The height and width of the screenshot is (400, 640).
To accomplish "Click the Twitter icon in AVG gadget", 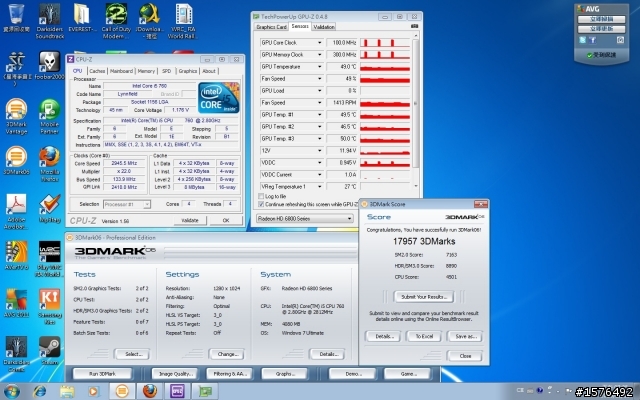I will click(x=582, y=40).
